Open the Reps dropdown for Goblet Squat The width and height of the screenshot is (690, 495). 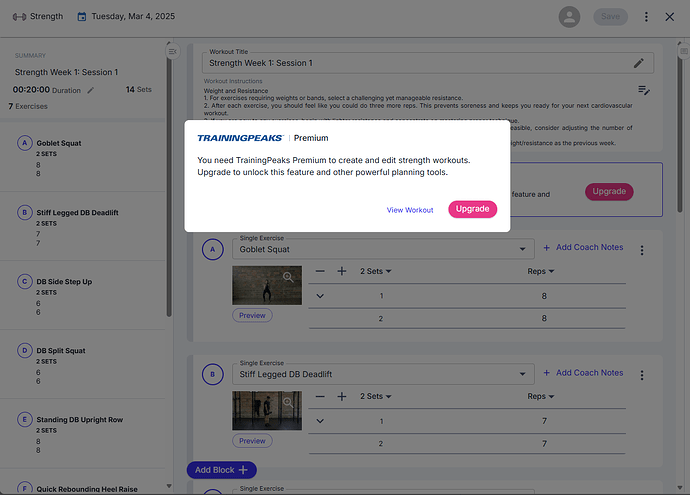(540, 271)
